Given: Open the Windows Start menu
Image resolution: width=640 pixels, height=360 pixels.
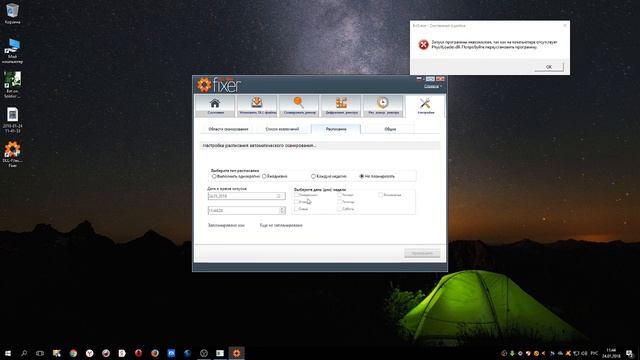Looking at the screenshot, I should pyautogui.click(x=8, y=353).
